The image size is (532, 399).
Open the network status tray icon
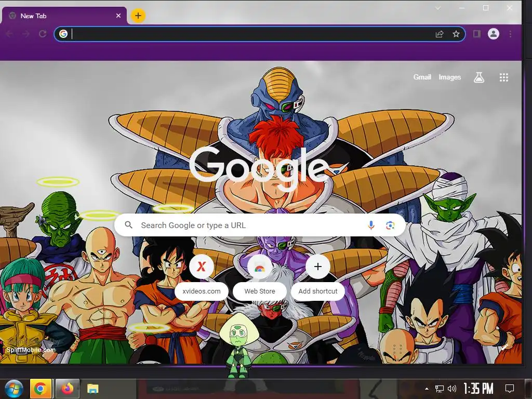(x=440, y=389)
